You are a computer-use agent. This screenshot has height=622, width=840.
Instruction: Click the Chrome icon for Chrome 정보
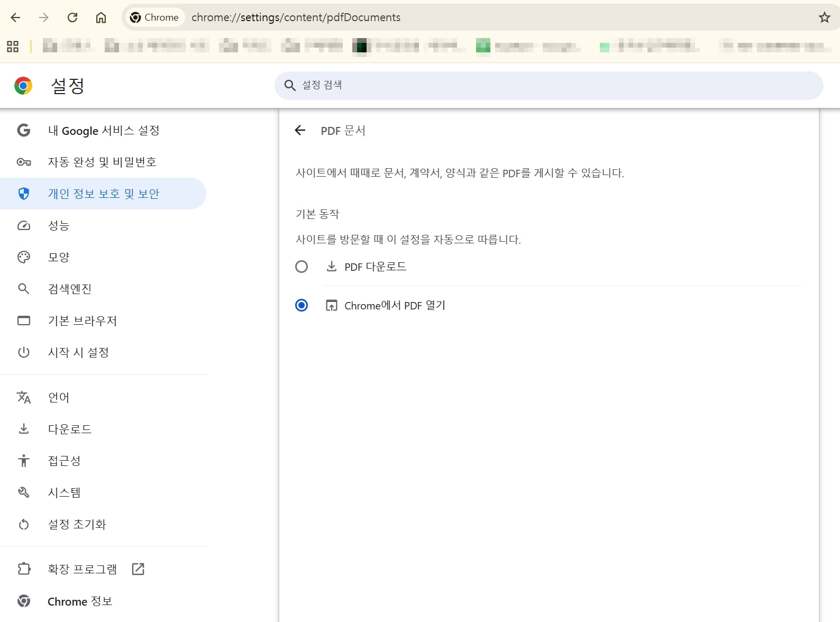point(24,601)
